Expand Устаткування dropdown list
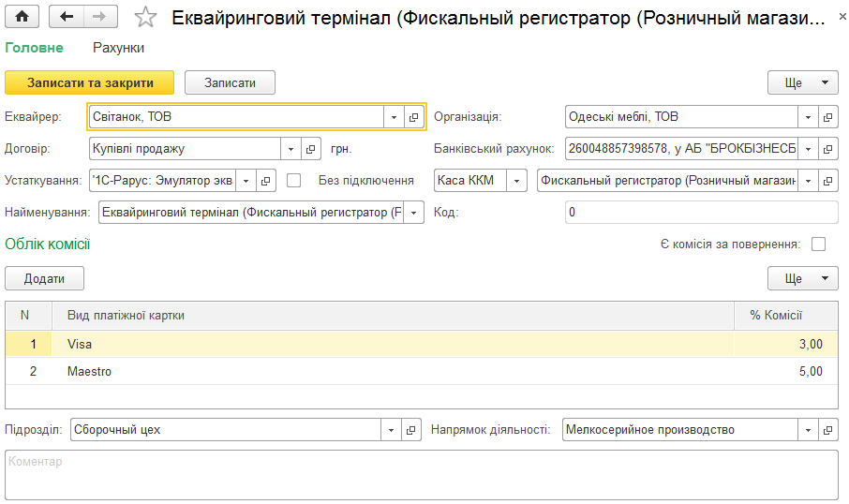This screenshot has height=504, width=849. click(x=246, y=181)
